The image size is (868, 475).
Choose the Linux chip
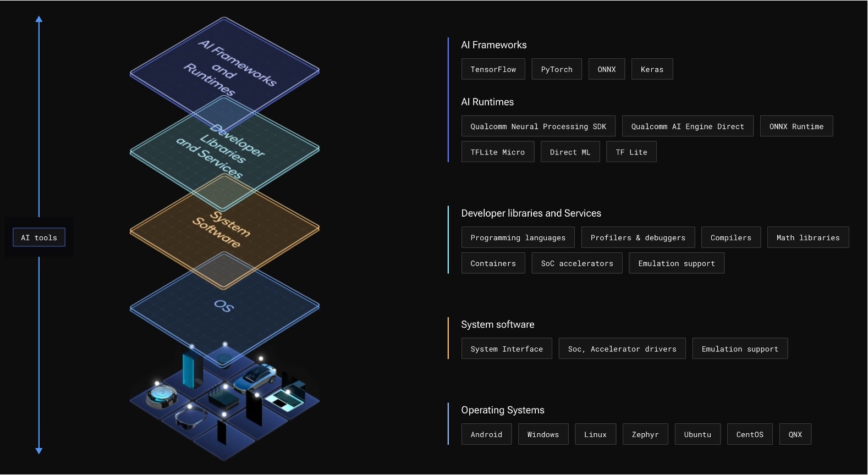[595, 434]
